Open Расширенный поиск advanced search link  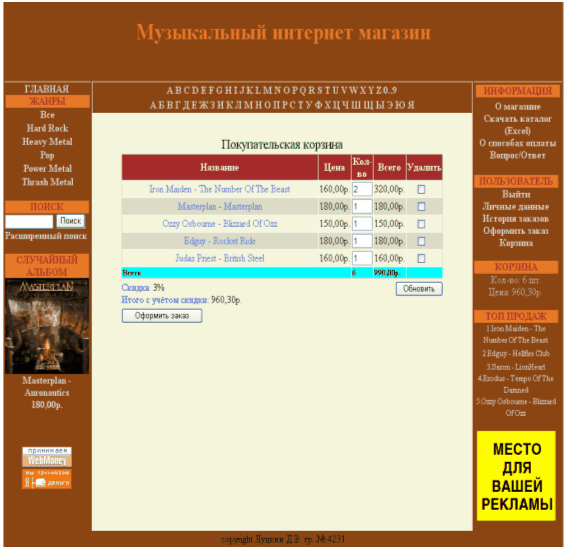tap(46, 236)
